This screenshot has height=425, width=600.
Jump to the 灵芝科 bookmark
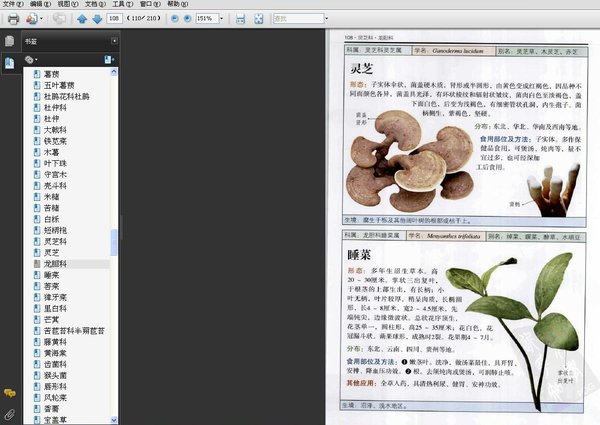55,241
